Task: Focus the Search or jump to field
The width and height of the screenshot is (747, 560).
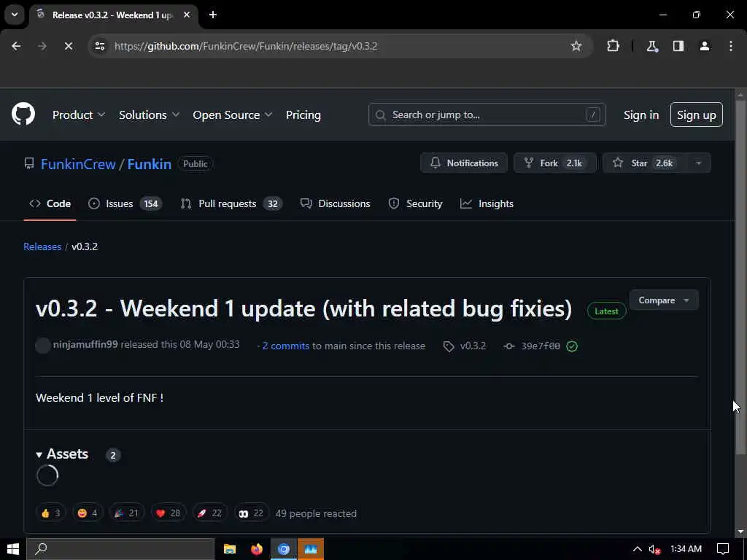Action: point(487,114)
